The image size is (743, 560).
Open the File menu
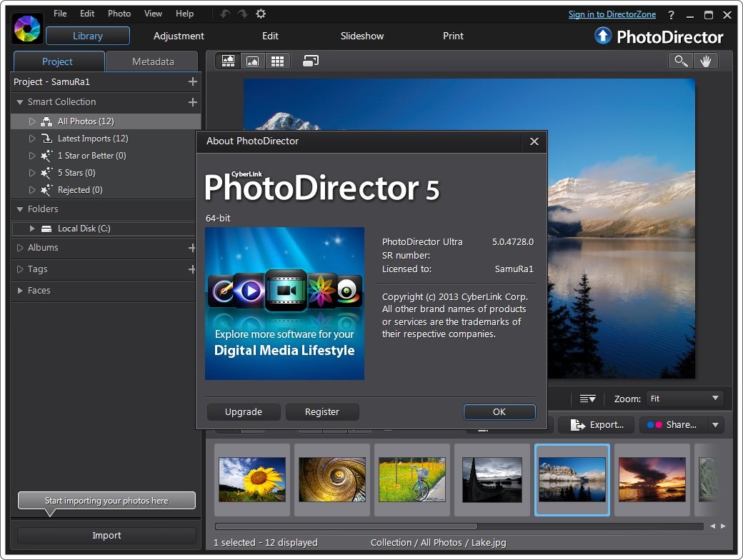click(x=60, y=14)
